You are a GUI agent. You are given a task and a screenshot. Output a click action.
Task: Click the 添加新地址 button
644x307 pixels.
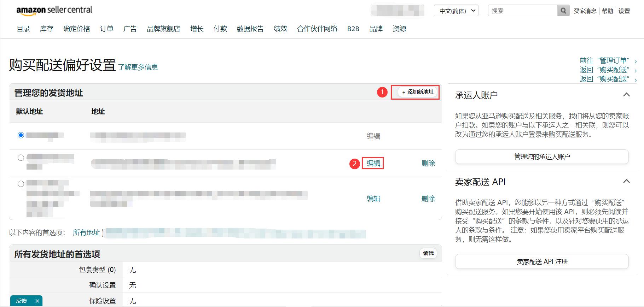coord(418,92)
